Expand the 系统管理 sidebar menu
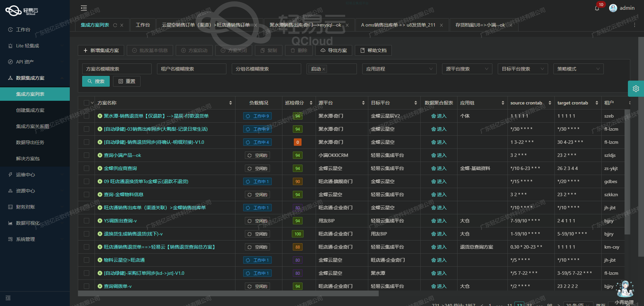Image resolution: width=644 pixels, height=306 pixels. pyautogui.click(x=35, y=239)
